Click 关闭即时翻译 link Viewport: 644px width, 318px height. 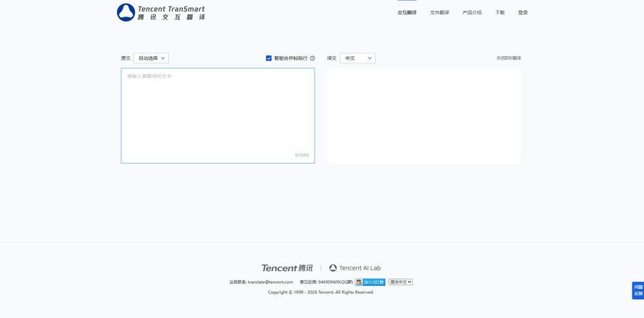509,59
